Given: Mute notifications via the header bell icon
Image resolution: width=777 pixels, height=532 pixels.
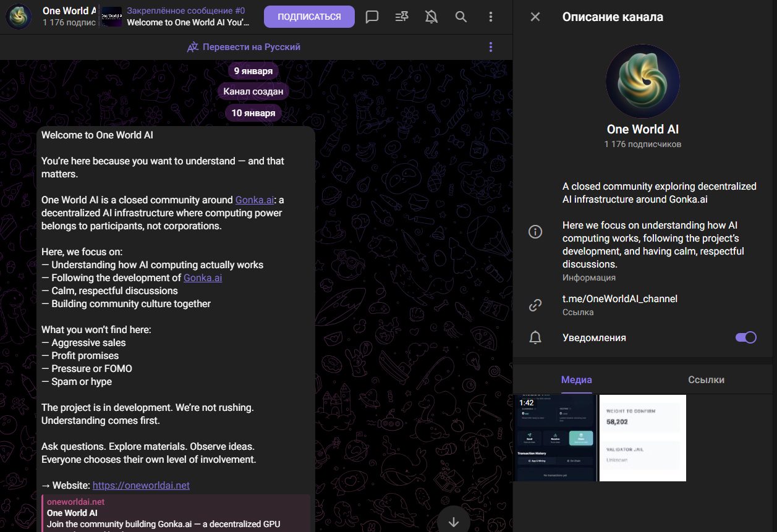Looking at the screenshot, I should point(431,17).
